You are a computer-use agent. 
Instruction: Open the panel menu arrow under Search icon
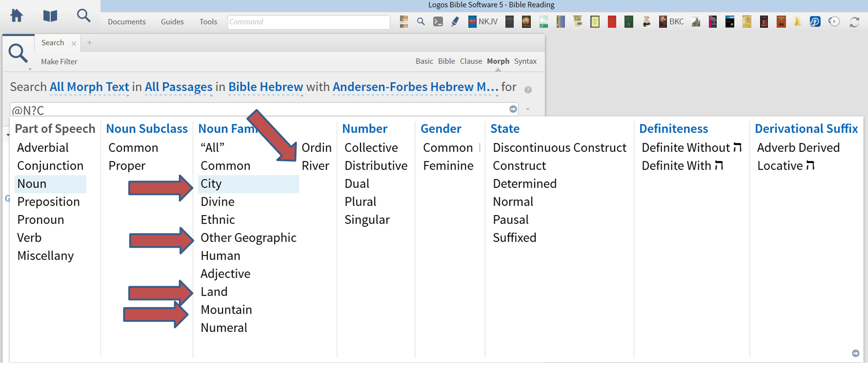(30, 69)
